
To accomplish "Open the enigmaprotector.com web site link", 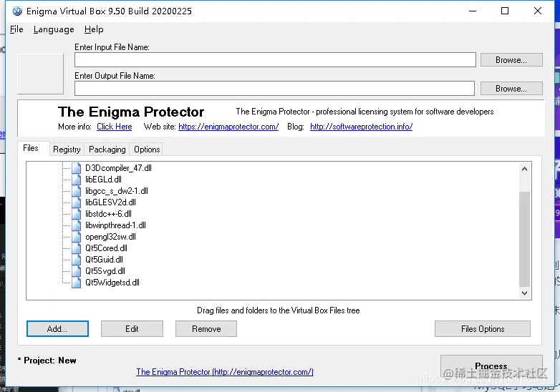I will [228, 127].
